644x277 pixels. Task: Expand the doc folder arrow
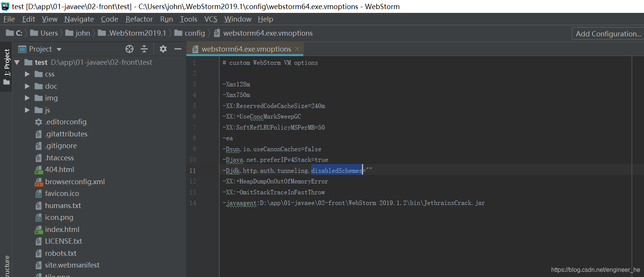pyautogui.click(x=27, y=86)
